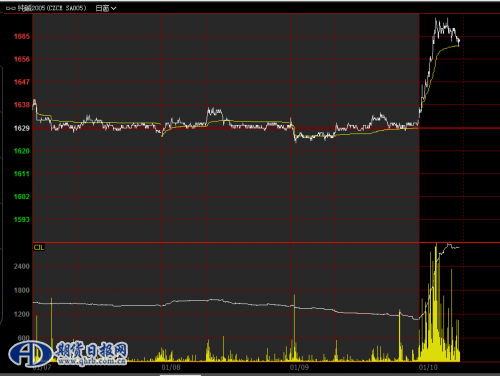Click the 01/08 date marker on time axis

[171, 367]
